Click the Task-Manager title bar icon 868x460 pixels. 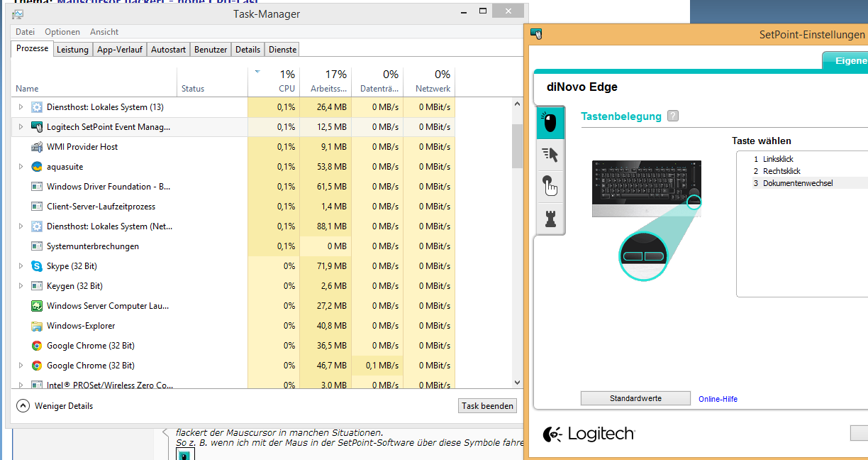[18, 13]
